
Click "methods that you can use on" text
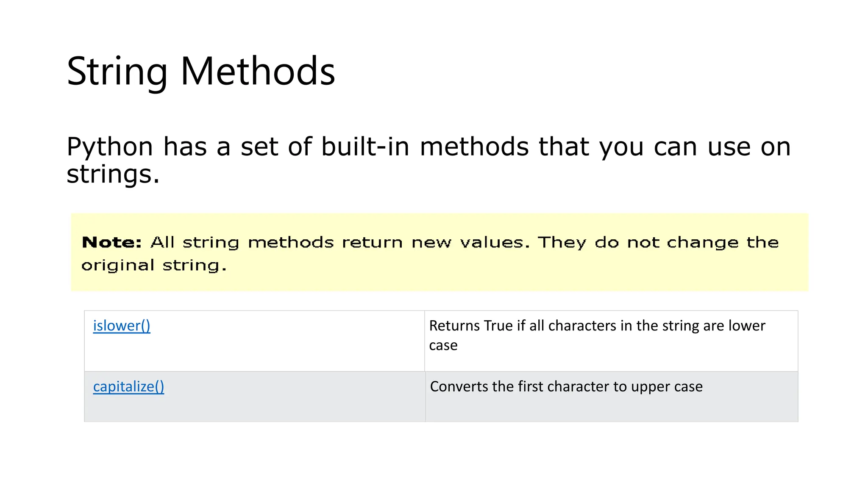pyautogui.click(x=605, y=147)
